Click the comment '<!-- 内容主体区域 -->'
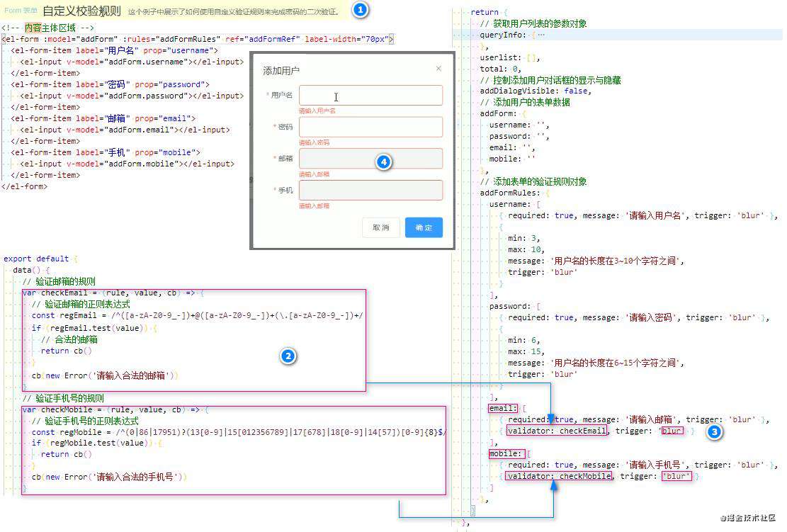This screenshot has width=787, height=532. point(47,28)
